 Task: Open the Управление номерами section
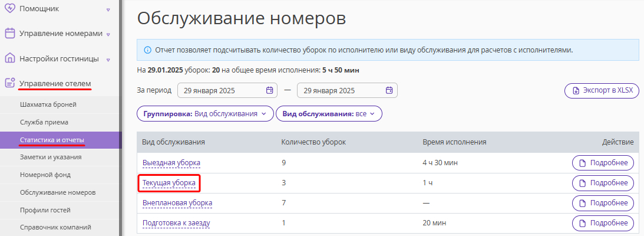coord(60,33)
